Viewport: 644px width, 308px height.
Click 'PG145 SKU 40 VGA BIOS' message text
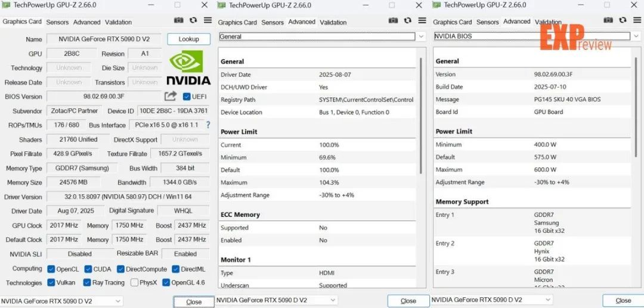567,99
